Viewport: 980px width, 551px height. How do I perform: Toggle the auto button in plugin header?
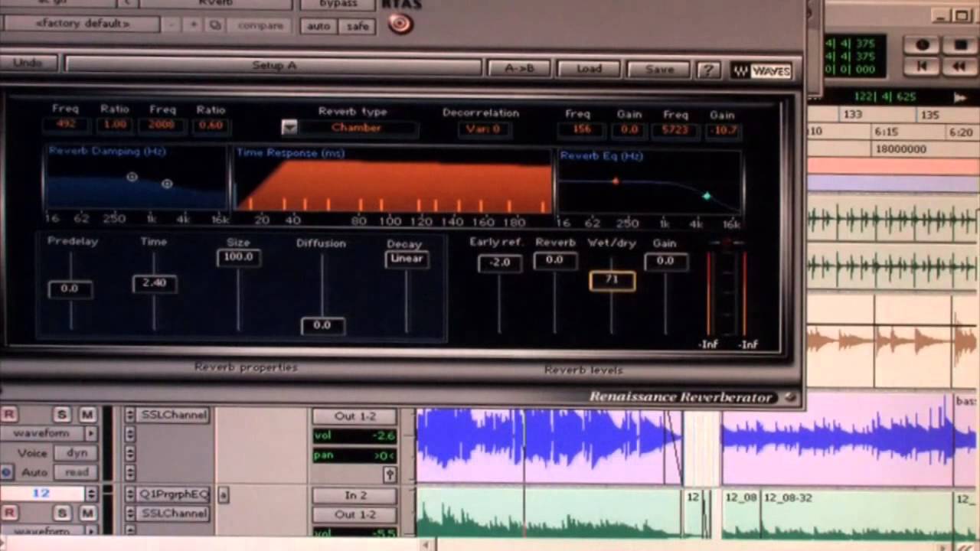tap(318, 26)
